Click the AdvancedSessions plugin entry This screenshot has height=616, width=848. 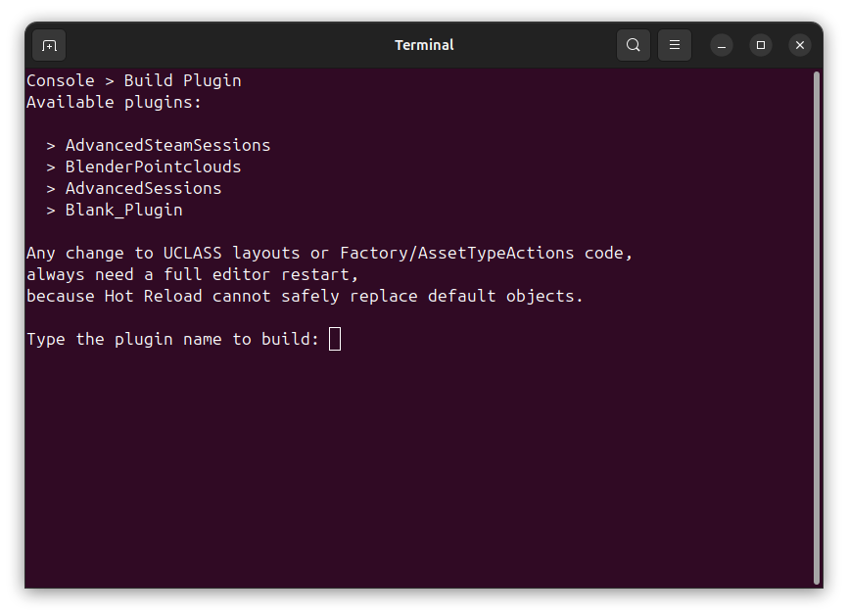pos(143,188)
